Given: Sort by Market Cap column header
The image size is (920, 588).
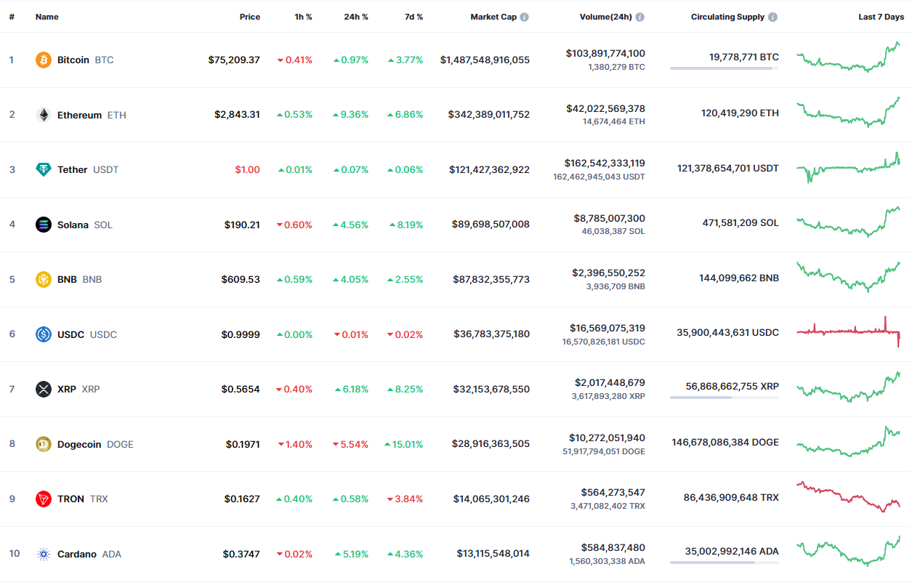Looking at the screenshot, I should (493, 17).
